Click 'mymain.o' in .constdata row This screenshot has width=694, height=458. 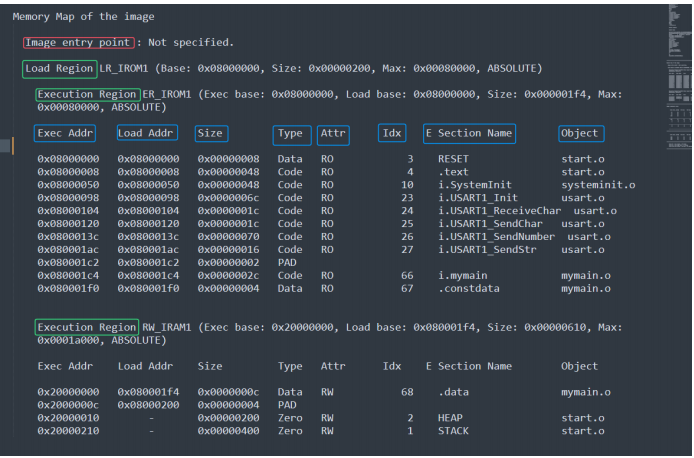(x=586, y=289)
